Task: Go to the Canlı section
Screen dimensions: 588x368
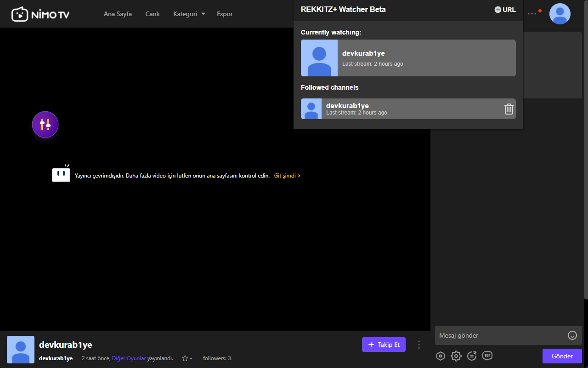Action: (153, 14)
